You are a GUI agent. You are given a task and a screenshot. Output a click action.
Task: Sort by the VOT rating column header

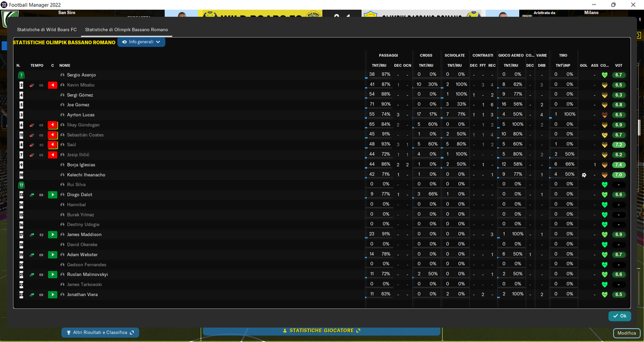click(x=619, y=65)
